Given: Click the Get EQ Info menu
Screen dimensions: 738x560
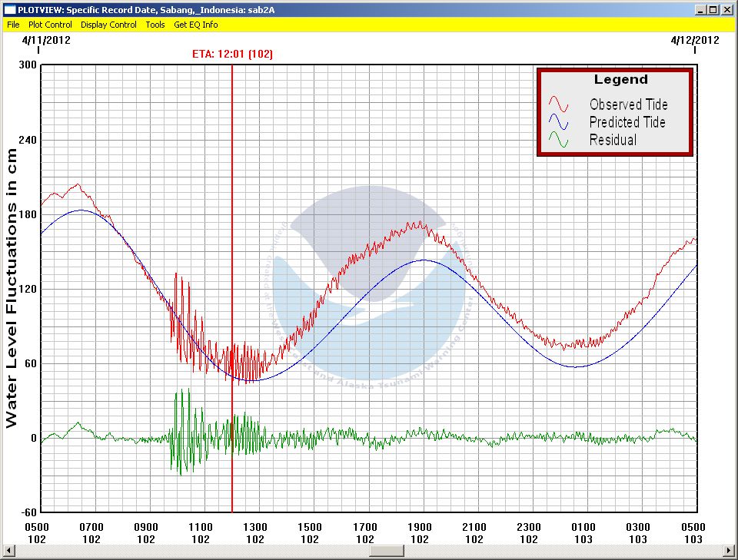Looking at the screenshot, I should (x=195, y=25).
